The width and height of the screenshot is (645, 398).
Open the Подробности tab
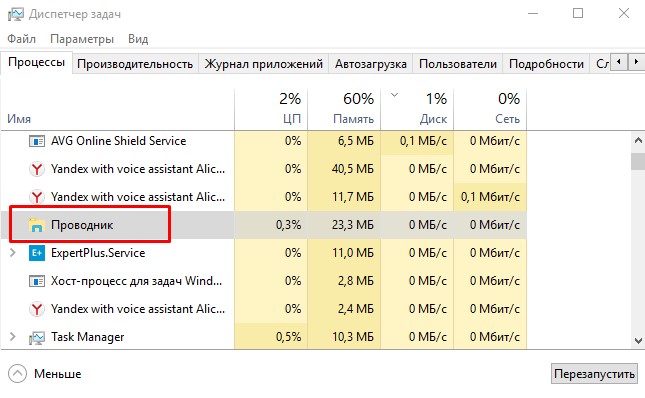[x=546, y=64]
